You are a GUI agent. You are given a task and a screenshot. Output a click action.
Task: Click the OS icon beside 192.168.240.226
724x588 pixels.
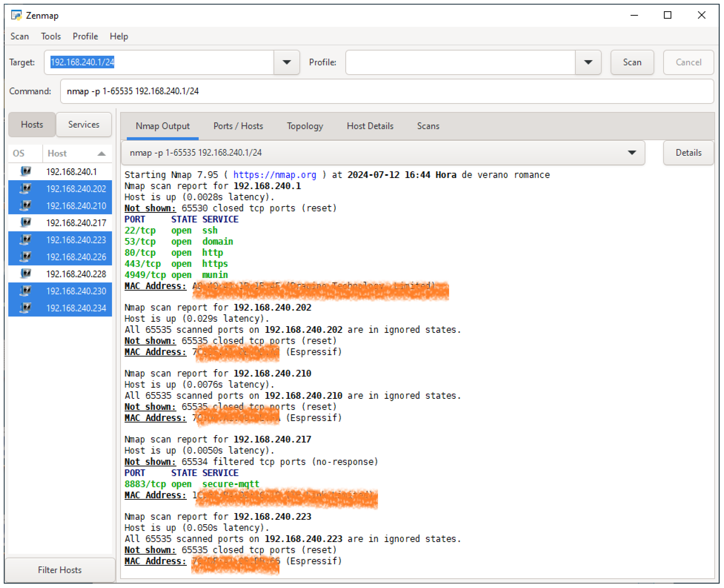25,256
